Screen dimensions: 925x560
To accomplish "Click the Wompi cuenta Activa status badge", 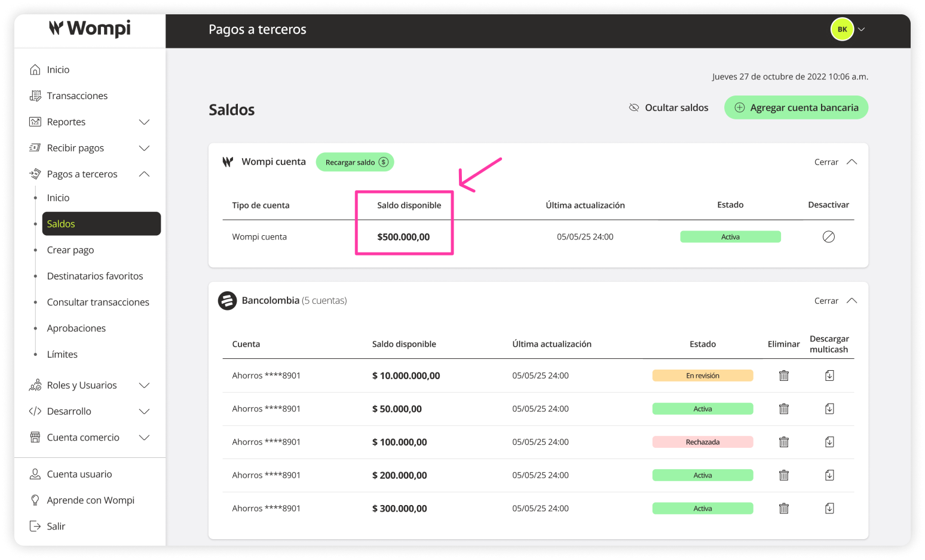I will 730,237.
